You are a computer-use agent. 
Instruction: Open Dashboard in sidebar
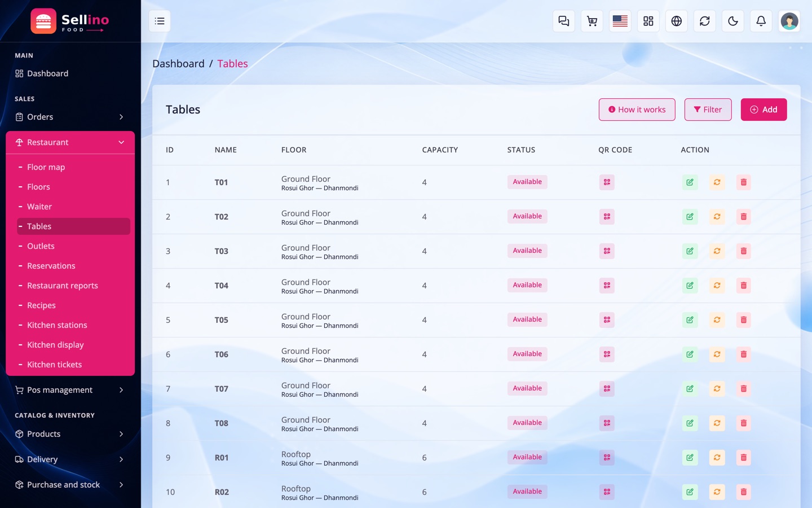(x=70, y=73)
